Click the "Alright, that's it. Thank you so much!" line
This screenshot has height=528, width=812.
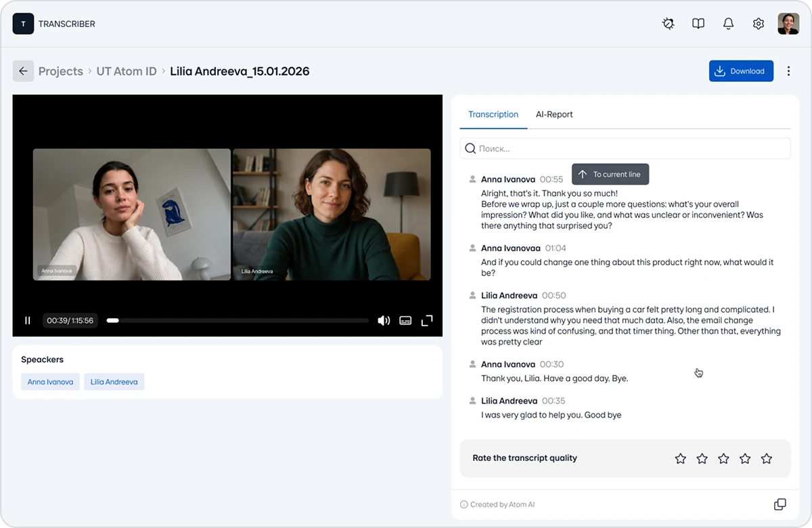tap(549, 193)
